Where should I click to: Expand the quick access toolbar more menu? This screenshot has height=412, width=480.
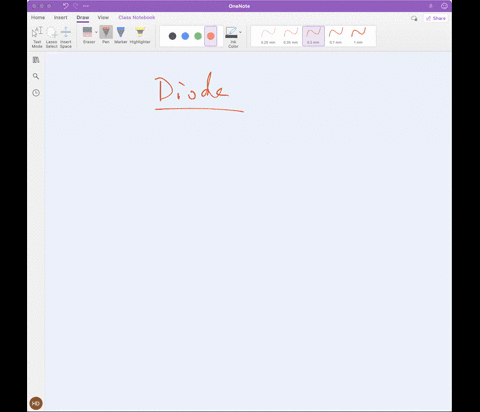(86, 6)
